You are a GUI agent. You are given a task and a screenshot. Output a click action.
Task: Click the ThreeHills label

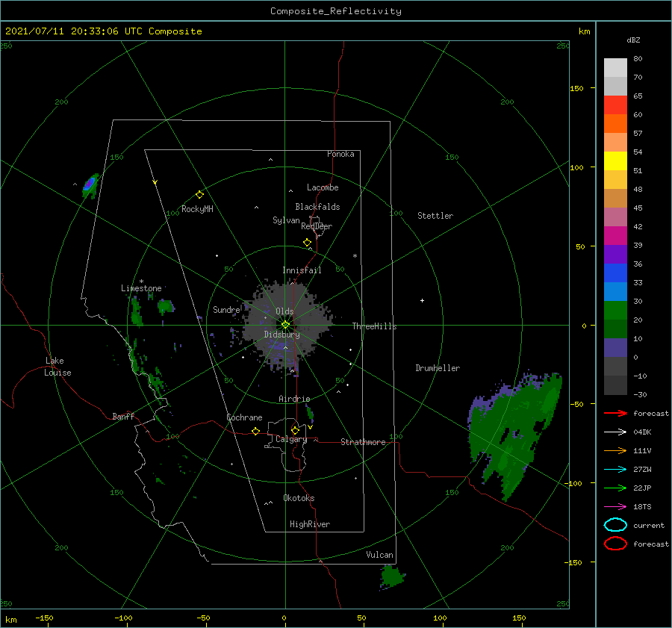click(375, 326)
